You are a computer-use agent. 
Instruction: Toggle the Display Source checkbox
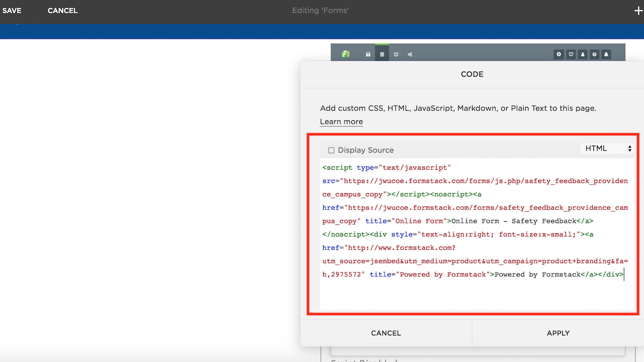point(331,150)
